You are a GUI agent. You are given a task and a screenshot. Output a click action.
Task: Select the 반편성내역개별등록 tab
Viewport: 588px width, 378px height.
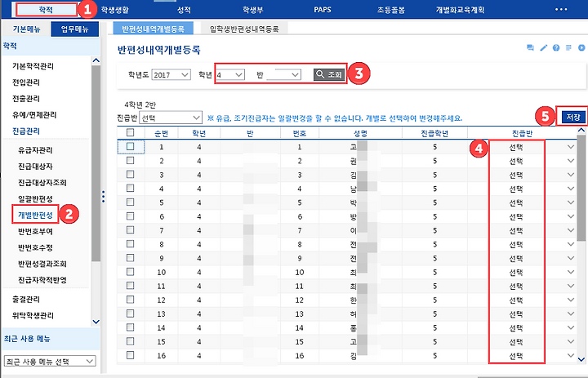[153, 29]
